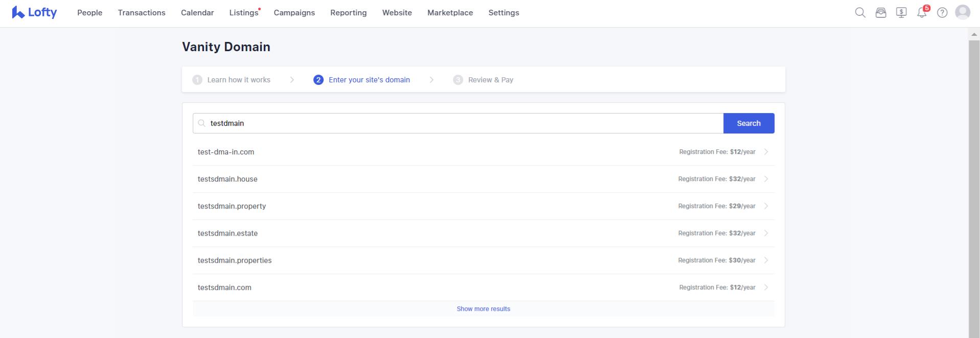Select domain testsdmain.estate
This screenshot has width=980, height=338.
227,233
